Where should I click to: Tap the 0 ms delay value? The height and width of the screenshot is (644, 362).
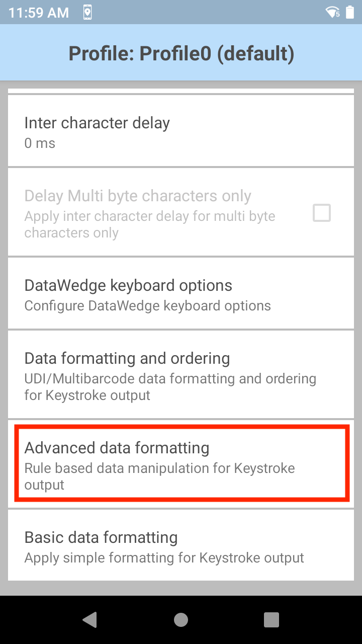click(x=40, y=143)
